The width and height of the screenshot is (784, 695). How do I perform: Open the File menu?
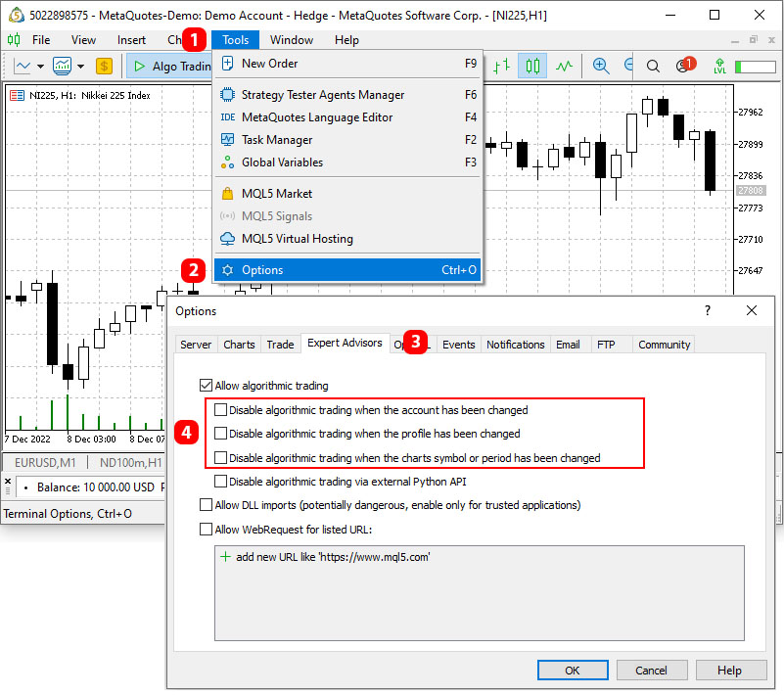pos(41,40)
